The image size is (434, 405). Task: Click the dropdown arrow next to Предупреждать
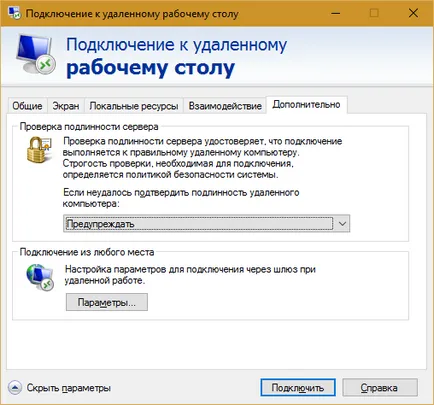pos(342,223)
